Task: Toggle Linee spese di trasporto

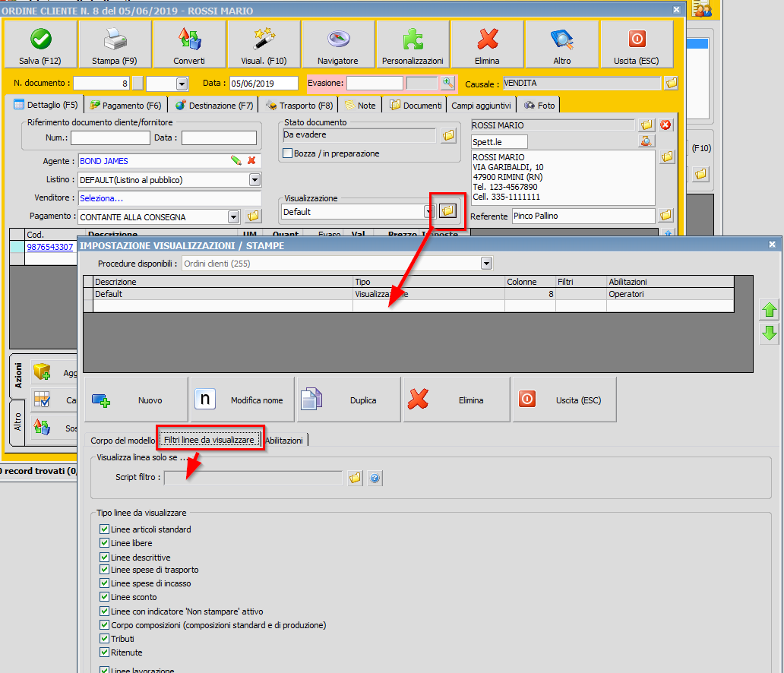Action: (x=105, y=570)
